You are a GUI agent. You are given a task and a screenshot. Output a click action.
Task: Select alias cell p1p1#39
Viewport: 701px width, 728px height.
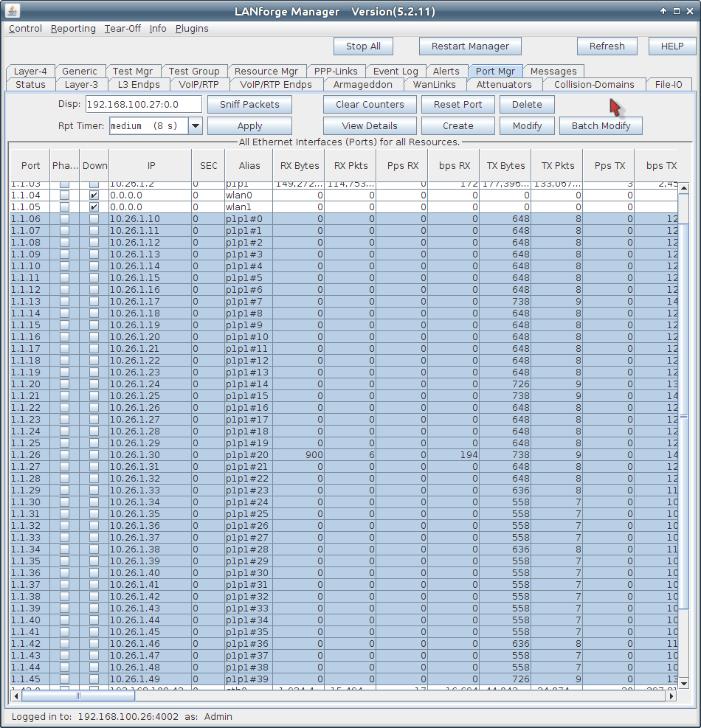tap(249, 679)
